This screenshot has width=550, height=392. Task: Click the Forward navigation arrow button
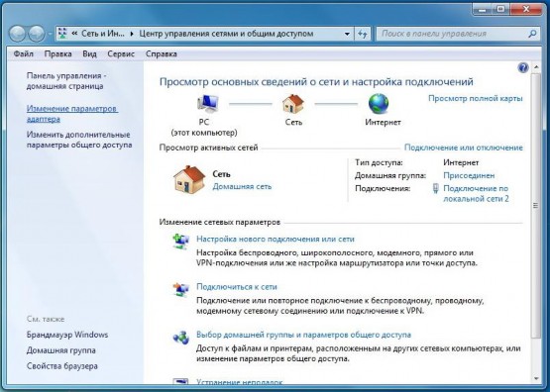36,34
